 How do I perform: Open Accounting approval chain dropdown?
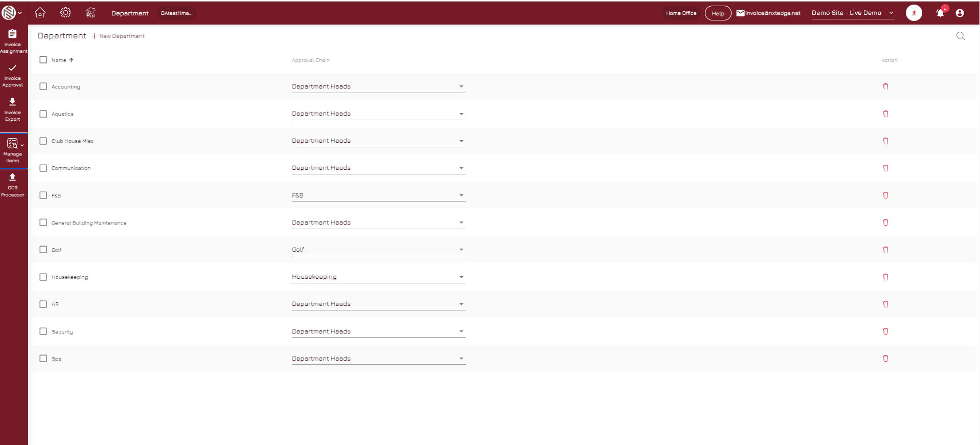click(x=379, y=86)
